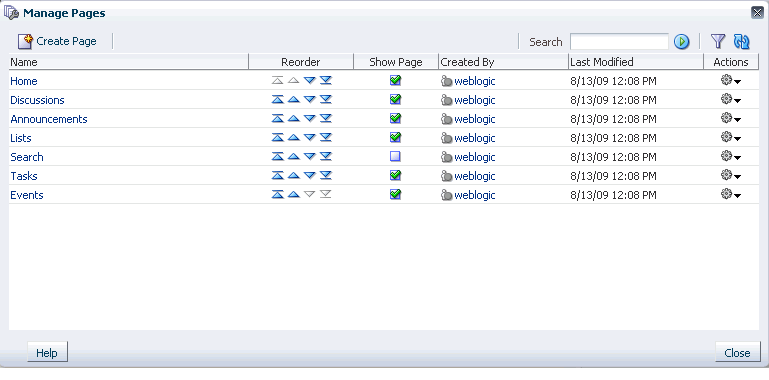
Task: Refresh the pages list
Action: tap(742, 42)
